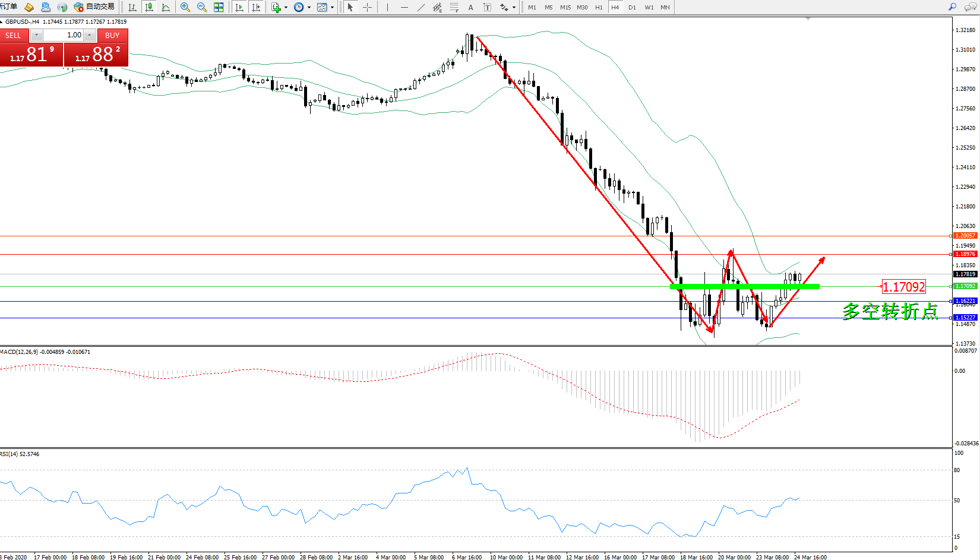The image size is (980, 560).
Task: Open the indicators list dropdown arrow
Action: click(286, 8)
